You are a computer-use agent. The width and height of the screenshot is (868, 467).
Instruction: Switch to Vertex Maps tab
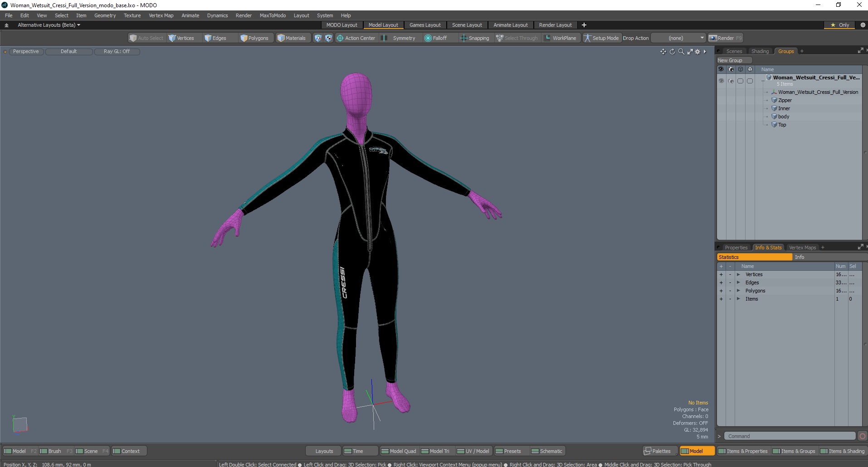(802, 248)
